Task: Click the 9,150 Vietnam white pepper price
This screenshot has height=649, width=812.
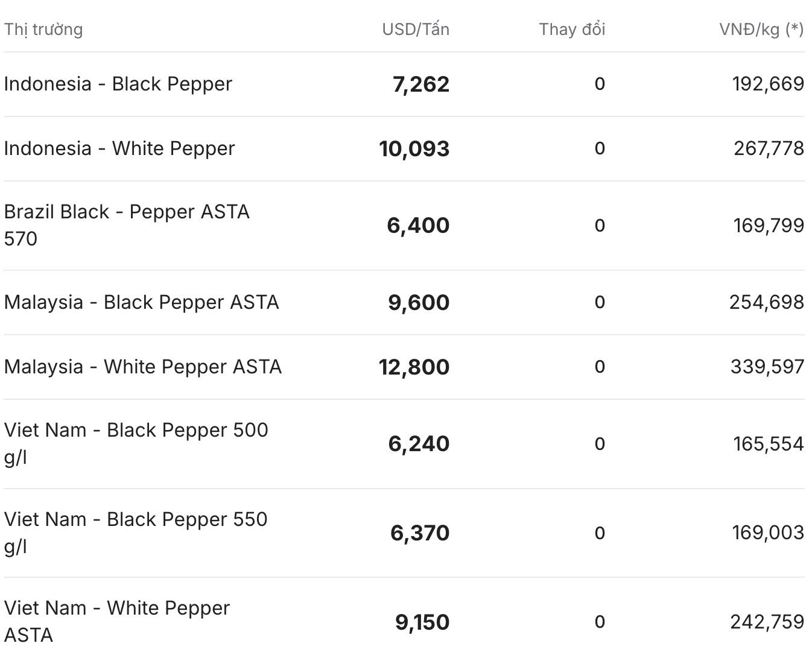Action: tap(422, 622)
